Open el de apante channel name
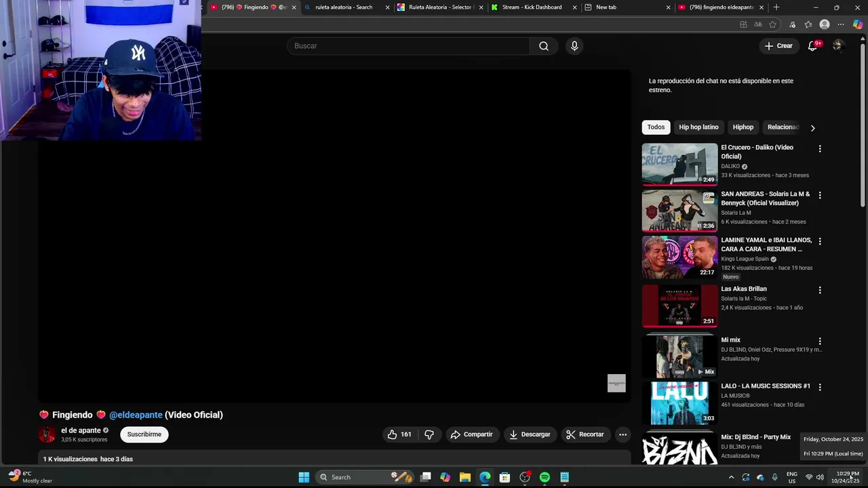 coord(81,430)
